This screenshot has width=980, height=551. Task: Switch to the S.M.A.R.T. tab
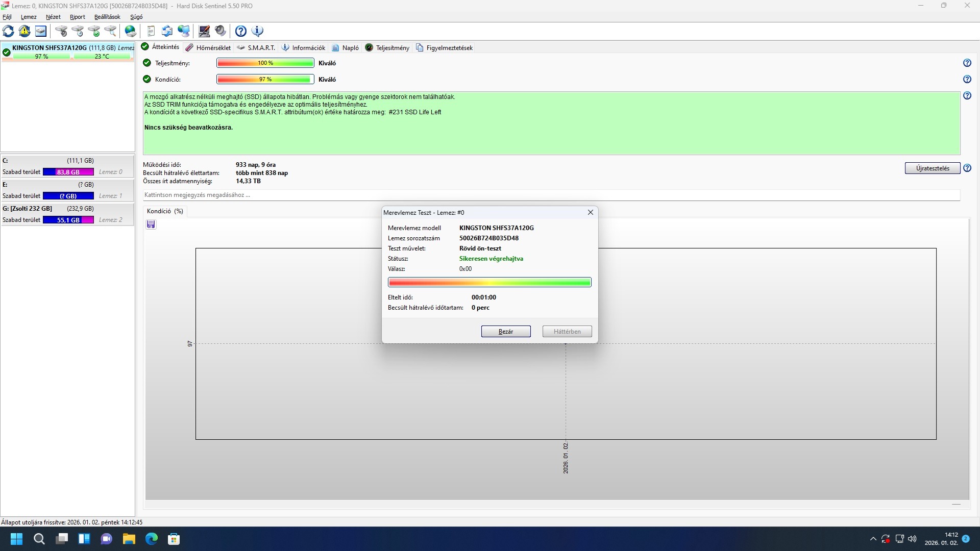point(256,47)
